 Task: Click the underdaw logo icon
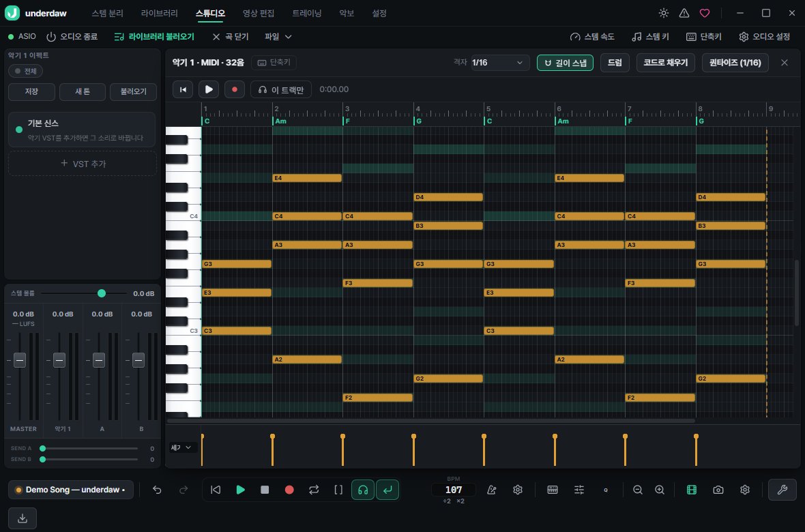[12, 14]
